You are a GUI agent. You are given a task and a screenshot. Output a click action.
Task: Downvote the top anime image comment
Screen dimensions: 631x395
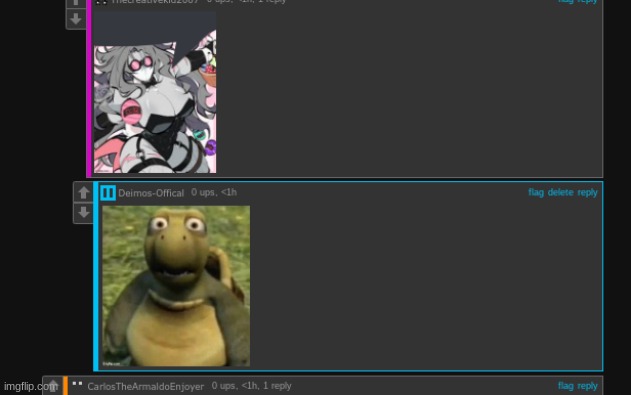(76, 19)
